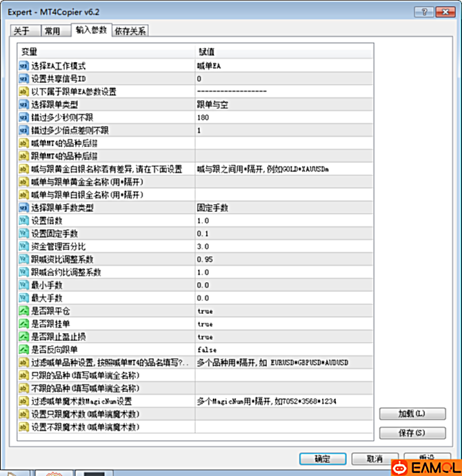The height and width of the screenshot is (476, 462).
Task: Click the icon beside 只跟的品种 row
Action: click(x=24, y=375)
